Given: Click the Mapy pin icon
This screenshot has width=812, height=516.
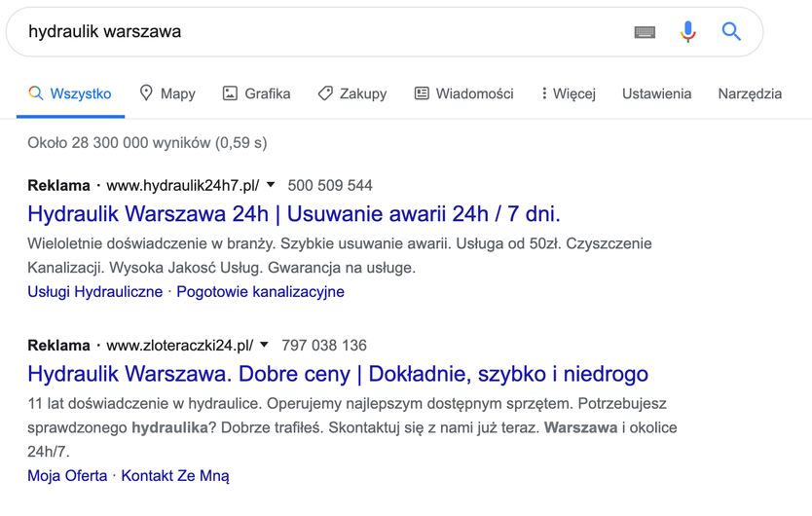Looking at the screenshot, I should 146,93.
